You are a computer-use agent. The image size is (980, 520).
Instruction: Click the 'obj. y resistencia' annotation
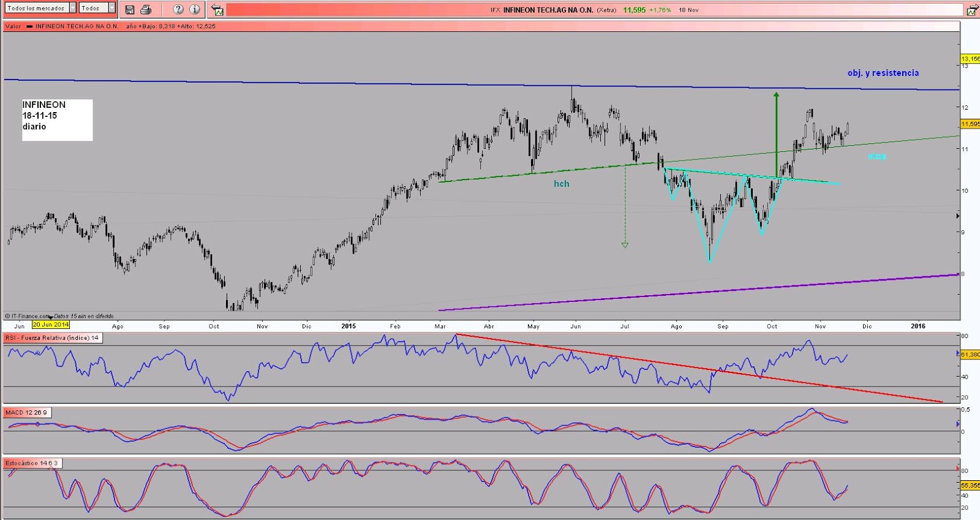point(883,73)
